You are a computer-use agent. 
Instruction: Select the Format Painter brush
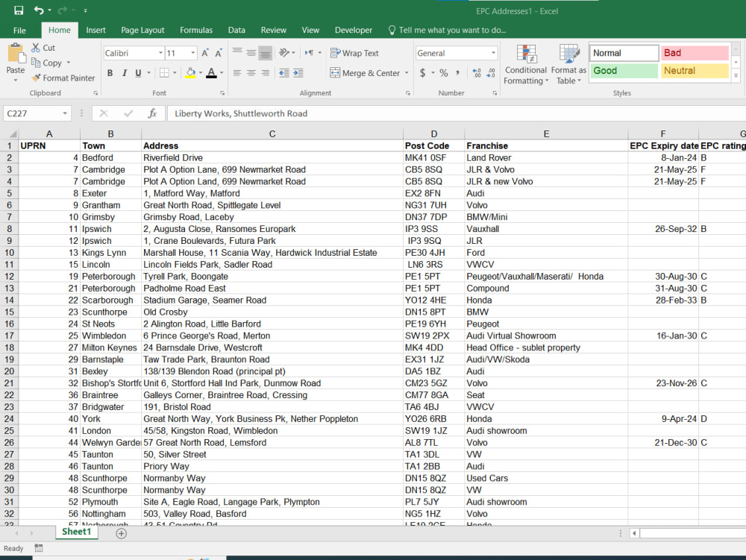(x=36, y=78)
